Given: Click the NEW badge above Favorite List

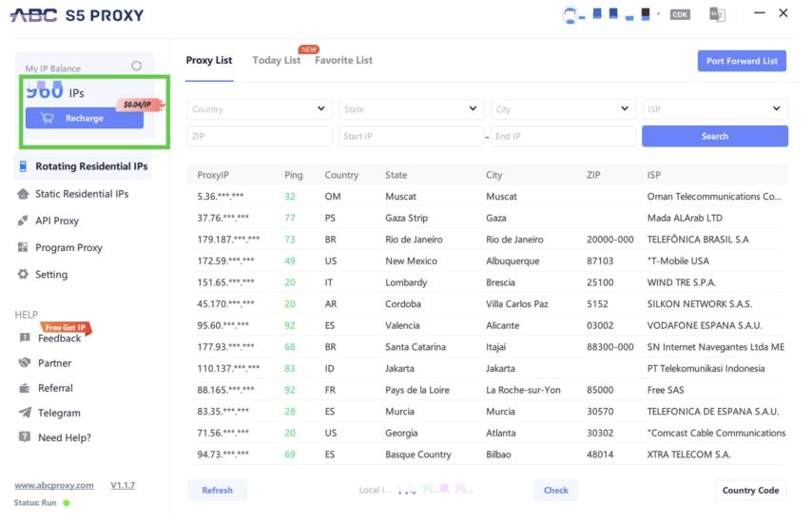Looking at the screenshot, I should (309, 49).
